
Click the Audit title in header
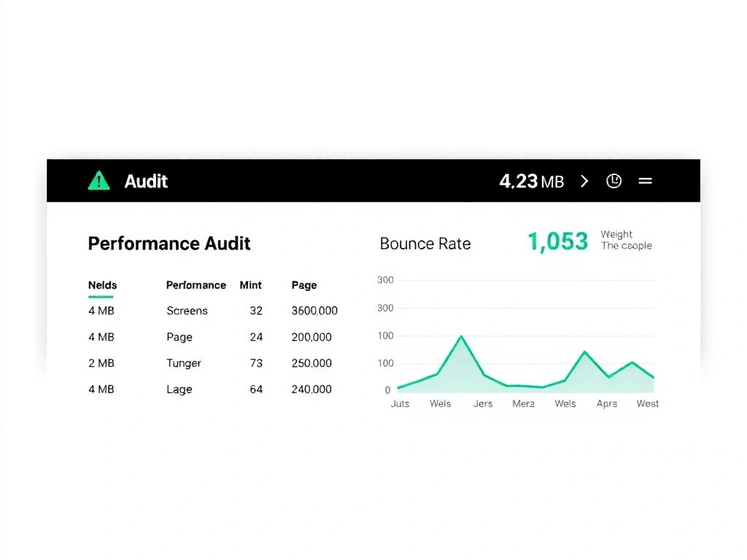[146, 181]
